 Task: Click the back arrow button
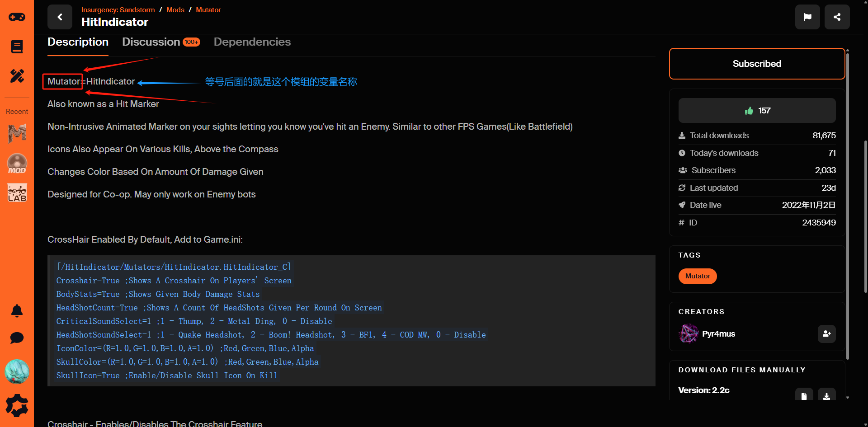[60, 17]
